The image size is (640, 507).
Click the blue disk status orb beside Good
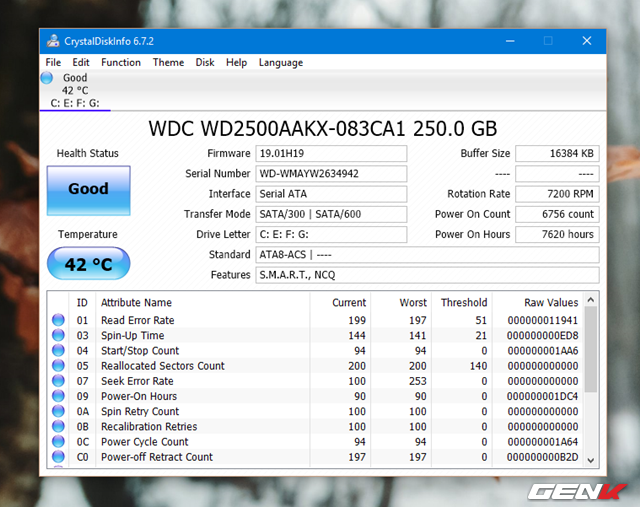point(47,78)
